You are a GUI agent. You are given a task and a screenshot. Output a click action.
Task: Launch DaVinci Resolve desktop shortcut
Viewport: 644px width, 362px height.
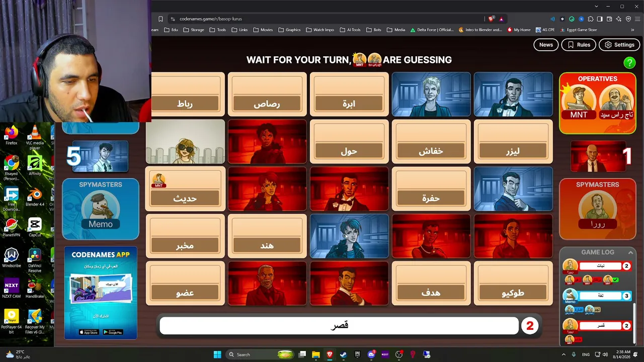click(x=35, y=260)
